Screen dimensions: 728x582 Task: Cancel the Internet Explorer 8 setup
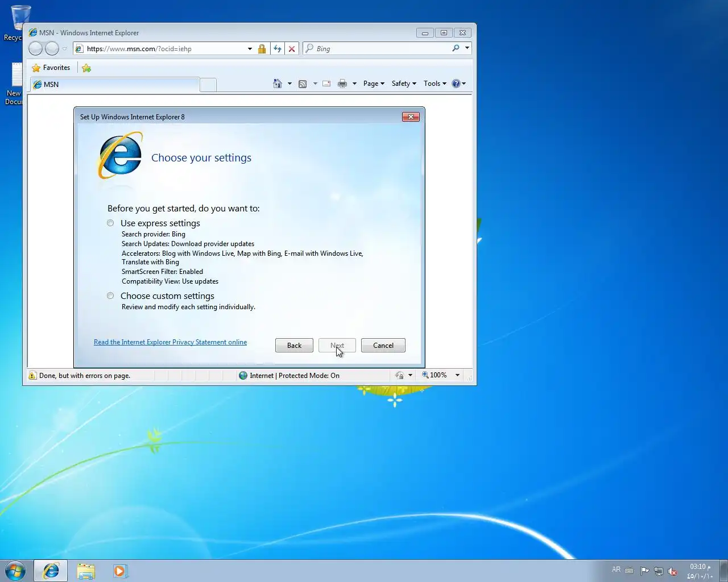click(x=383, y=346)
